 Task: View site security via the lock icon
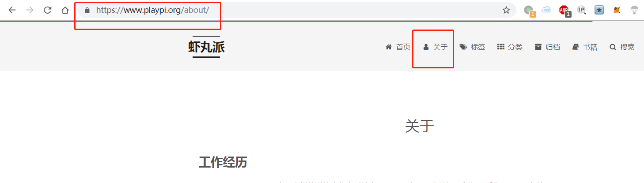(87, 10)
